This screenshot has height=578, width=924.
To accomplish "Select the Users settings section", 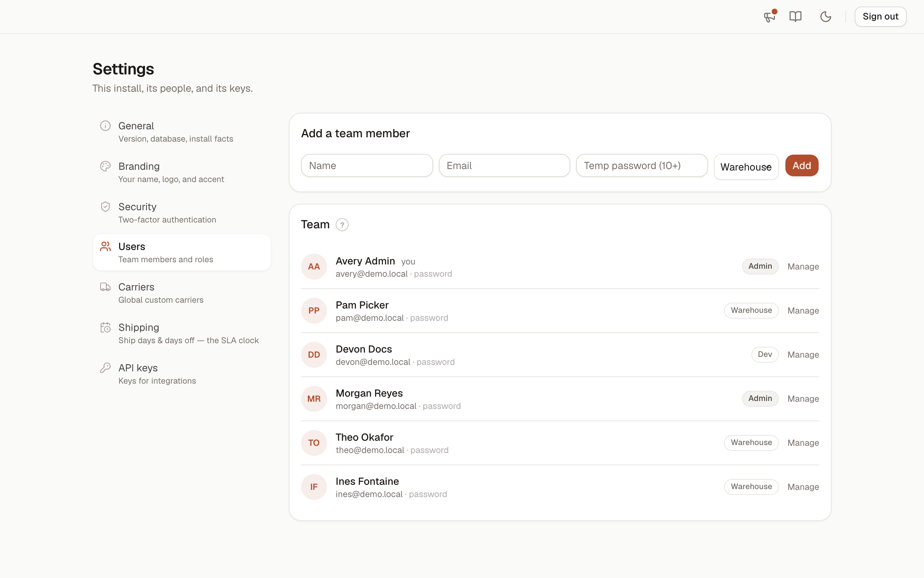I will point(182,252).
